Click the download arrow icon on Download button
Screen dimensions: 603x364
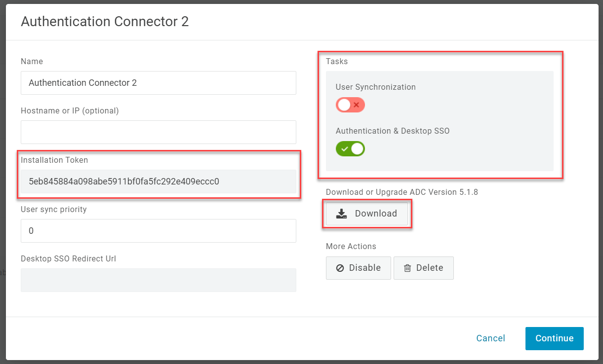[x=341, y=213]
